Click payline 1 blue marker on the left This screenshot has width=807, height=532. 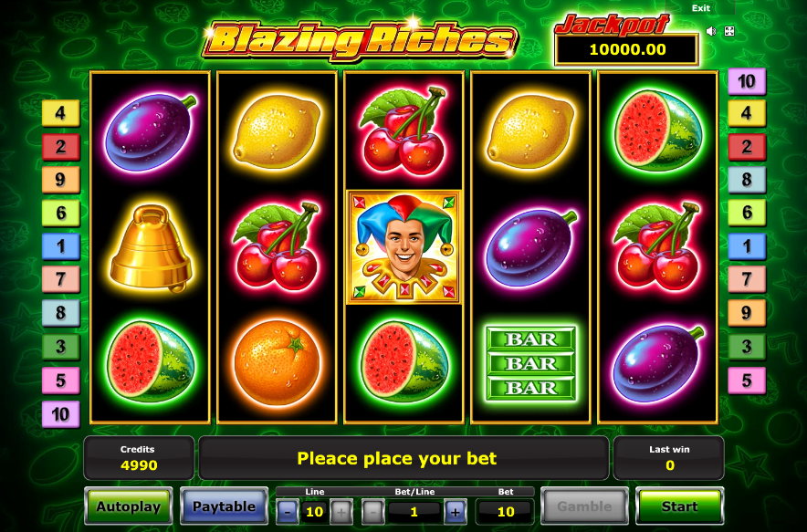coord(61,246)
